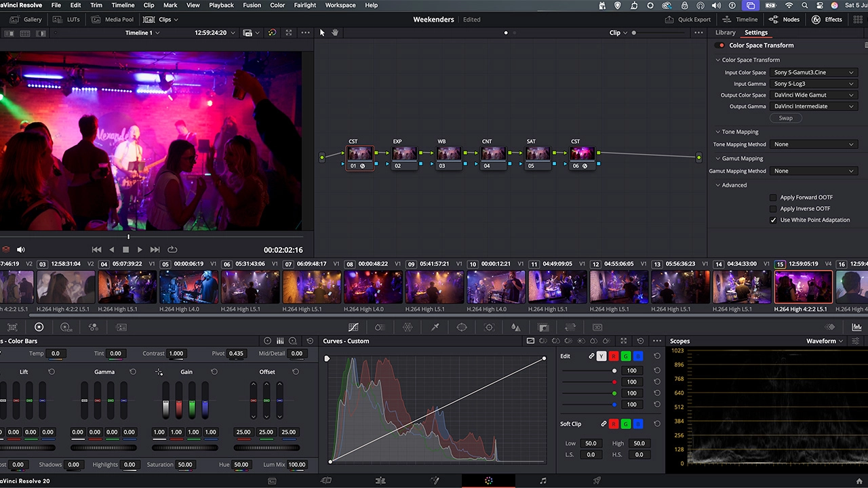
Task: Select the R curve channel in Edit
Action: click(613, 356)
